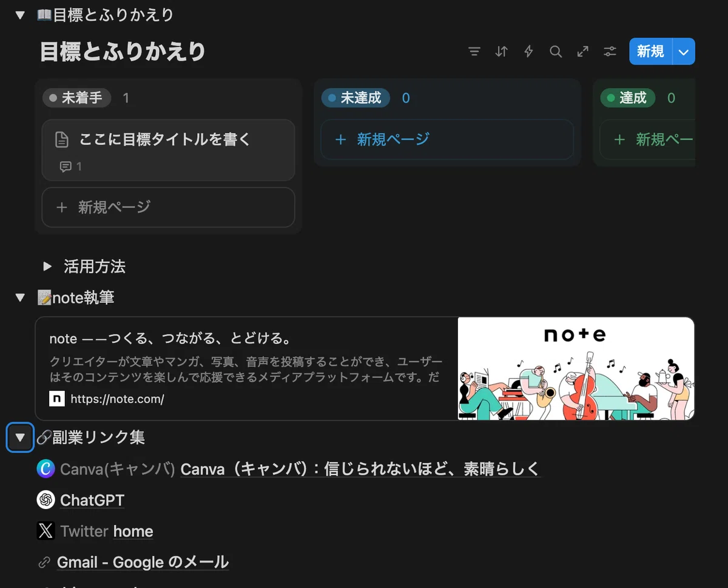The height and width of the screenshot is (588, 728).
Task: Click the 未達成 status tag
Action: click(356, 98)
